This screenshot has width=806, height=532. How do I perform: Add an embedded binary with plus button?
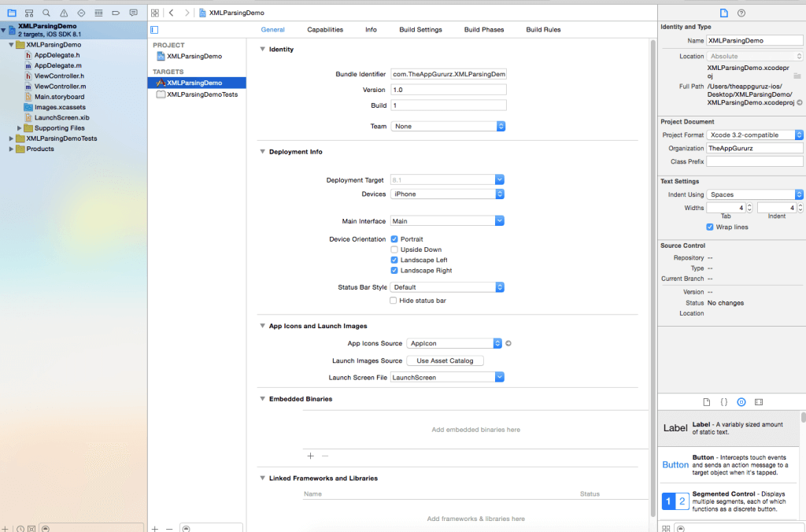point(310,456)
